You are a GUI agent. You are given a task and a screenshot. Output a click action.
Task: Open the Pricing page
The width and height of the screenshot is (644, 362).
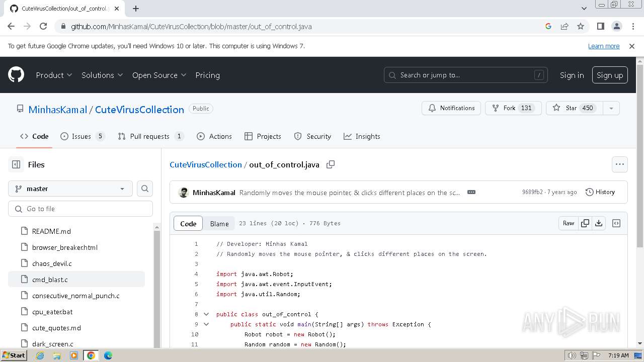point(207,75)
